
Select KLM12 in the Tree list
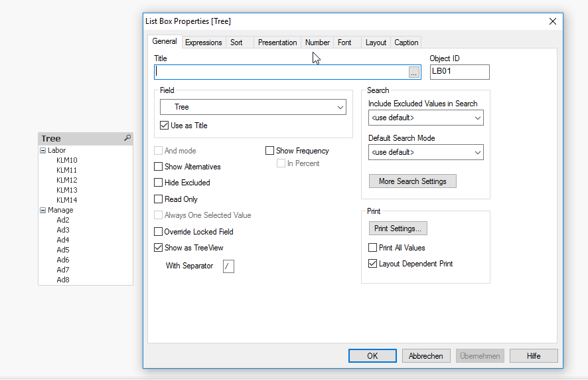[67, 181]
